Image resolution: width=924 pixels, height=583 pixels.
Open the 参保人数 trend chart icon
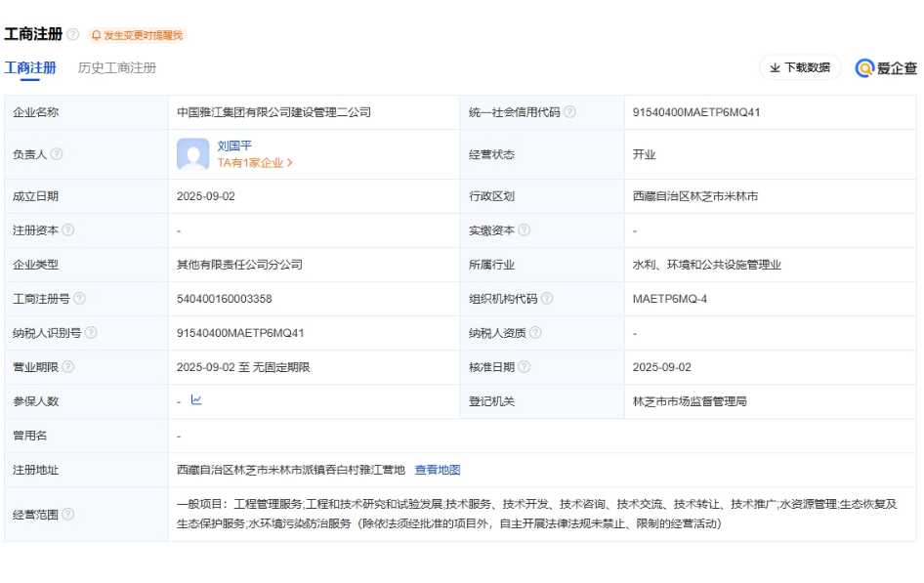coord(196,400)
